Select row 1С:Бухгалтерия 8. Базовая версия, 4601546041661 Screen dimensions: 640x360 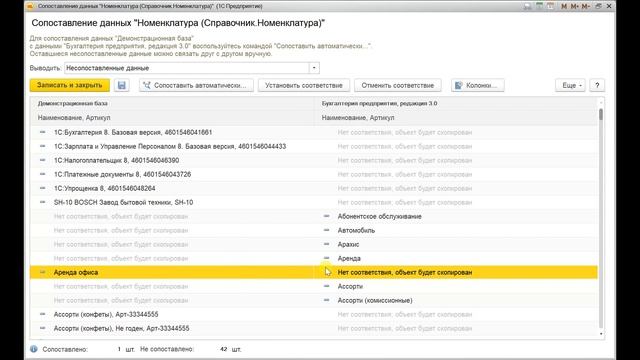172,132
